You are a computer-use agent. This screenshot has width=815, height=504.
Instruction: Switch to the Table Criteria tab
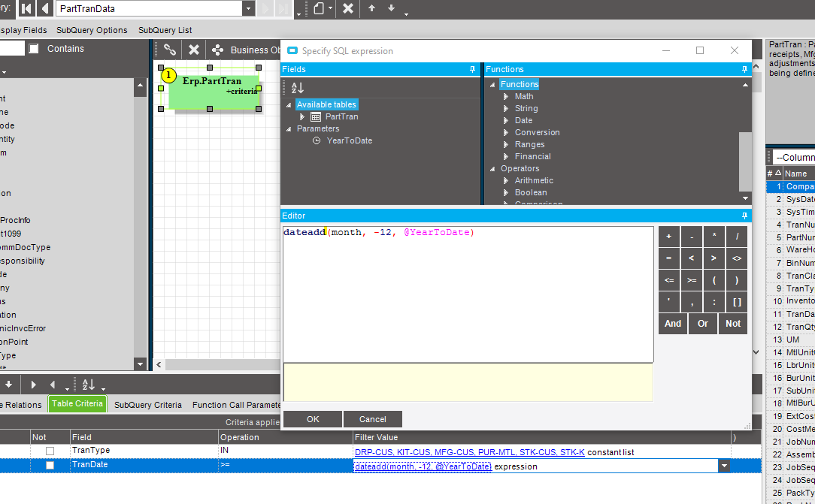[77, 404]
